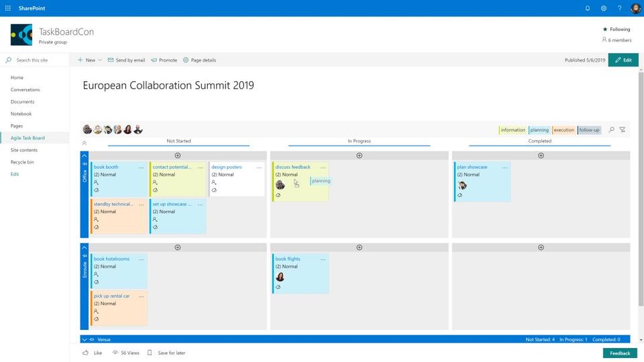Viewport: 644px width, 362px height.
Task: Toggle Save for later bookmark
Action: 166,353
